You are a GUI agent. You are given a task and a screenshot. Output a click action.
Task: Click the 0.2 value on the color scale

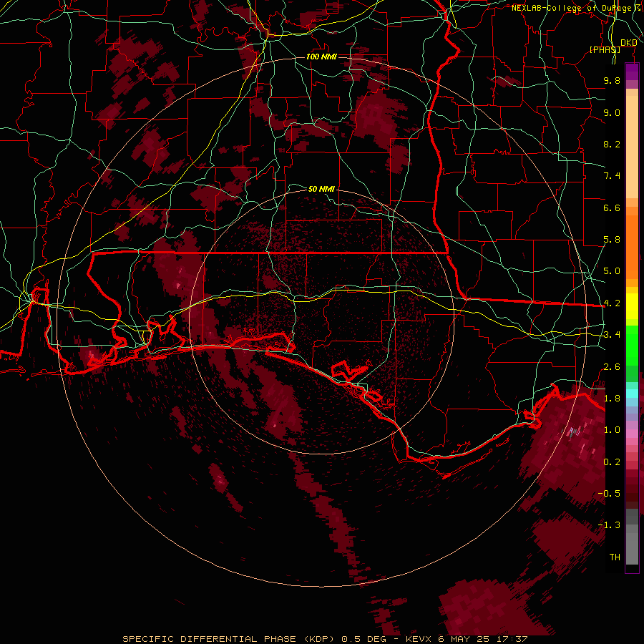tap(612, 462)
